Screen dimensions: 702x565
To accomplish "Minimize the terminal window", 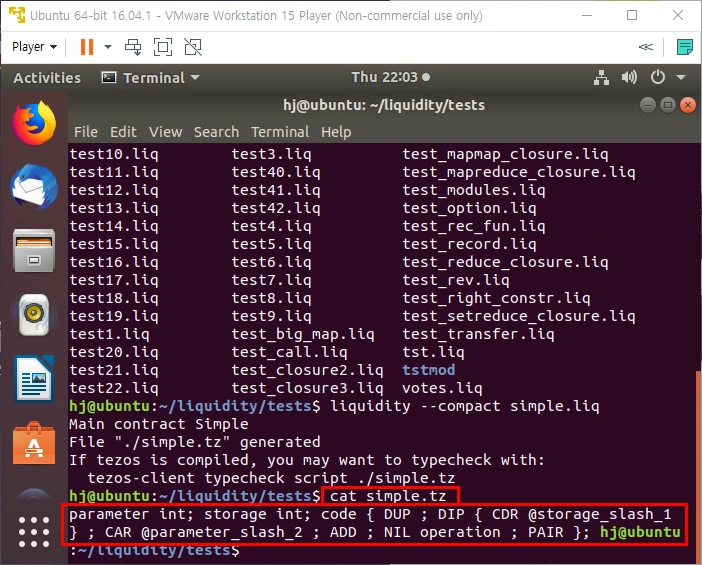I will (x=647, y=105).
